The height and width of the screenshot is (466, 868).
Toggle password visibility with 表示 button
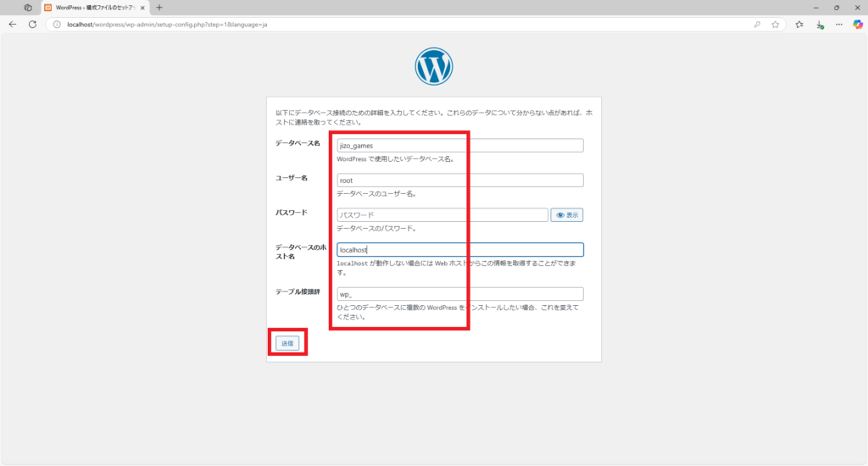[x=567, y=214]
